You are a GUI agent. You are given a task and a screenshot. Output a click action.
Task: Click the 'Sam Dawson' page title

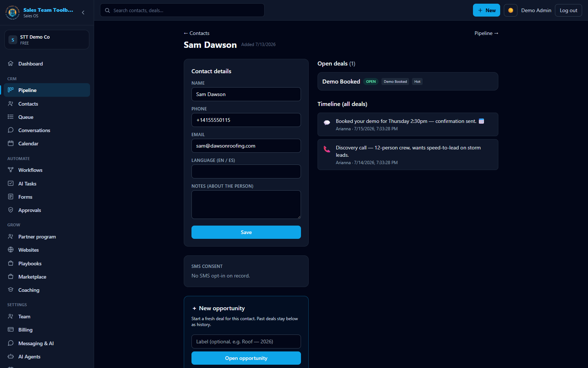pos(210,45)
